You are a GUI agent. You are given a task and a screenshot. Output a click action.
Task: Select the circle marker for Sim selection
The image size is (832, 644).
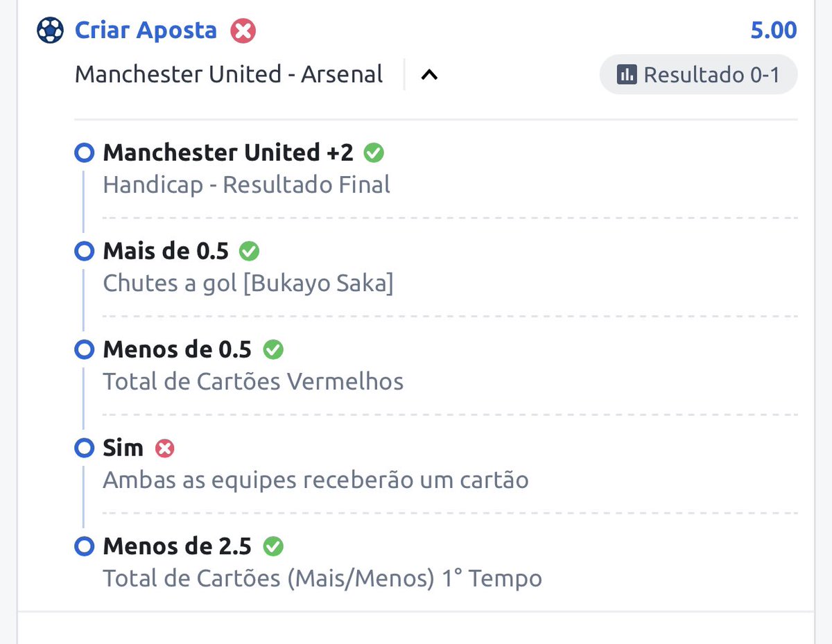[x=84, y=448]
